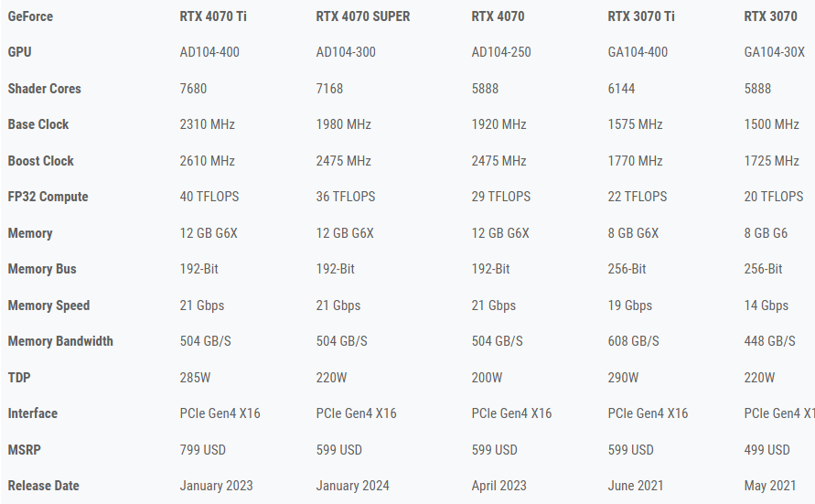This screenshot has height=504, width=815.
Task: Select the 799 USD price cell
Action: 203,450
